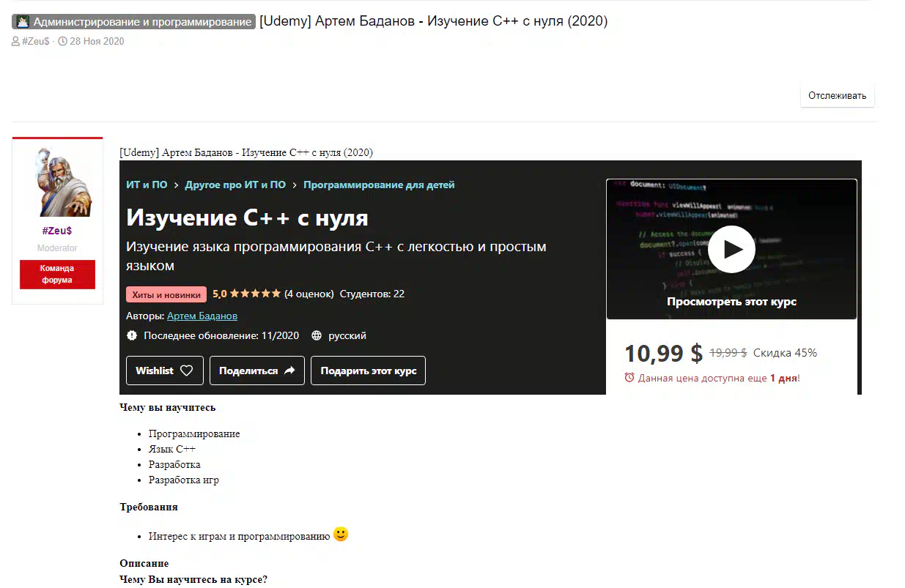Click the Поделиться share button
This screenshot has height=588, width=905.
(256, 371)
